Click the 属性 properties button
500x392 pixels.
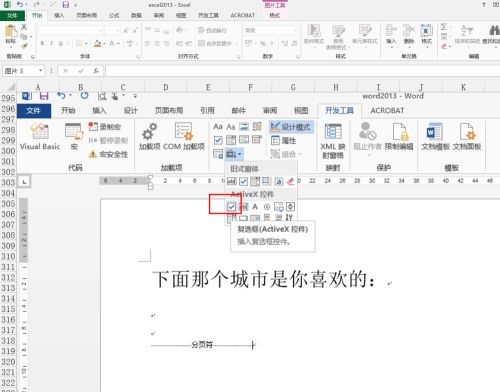[284, 140]
